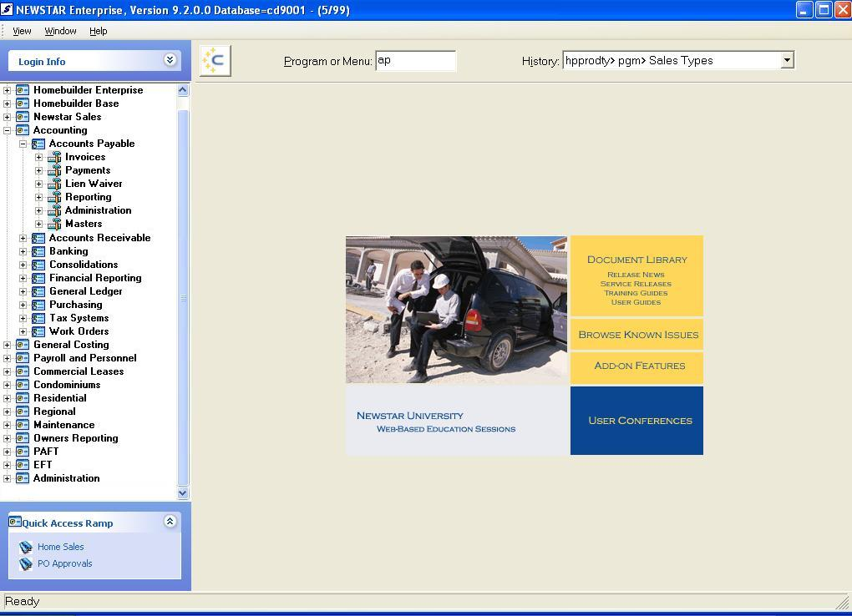Open the PO Approvals quick access link

pyautogui.click(x=64, y=564)
